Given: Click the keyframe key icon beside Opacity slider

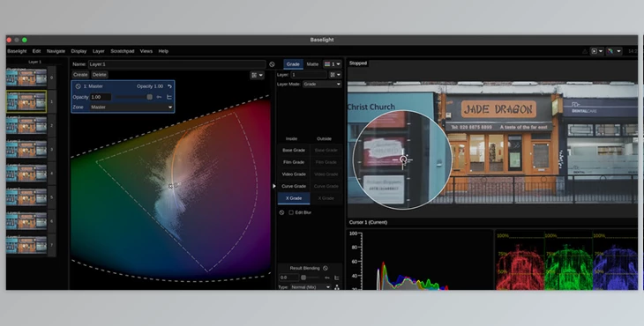Looking at the screenshot, I should [160, 97].
